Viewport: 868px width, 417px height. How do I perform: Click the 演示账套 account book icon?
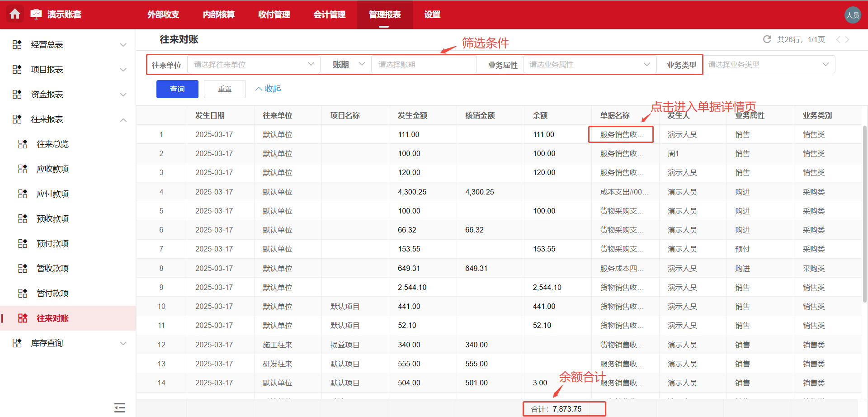coord(36,14)
